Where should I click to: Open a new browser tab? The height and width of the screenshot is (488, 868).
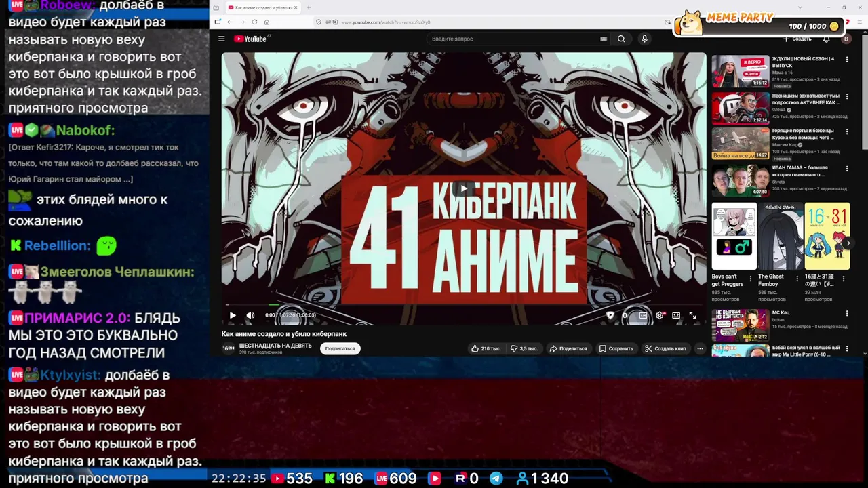pos(309,7)
